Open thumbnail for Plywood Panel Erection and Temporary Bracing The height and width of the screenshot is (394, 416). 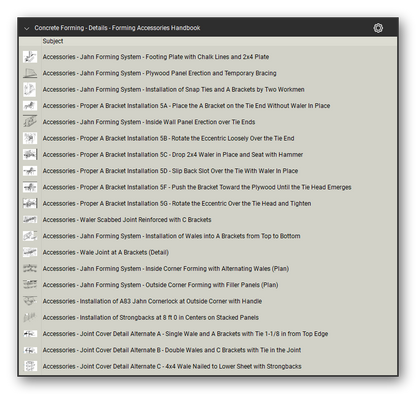30,73
